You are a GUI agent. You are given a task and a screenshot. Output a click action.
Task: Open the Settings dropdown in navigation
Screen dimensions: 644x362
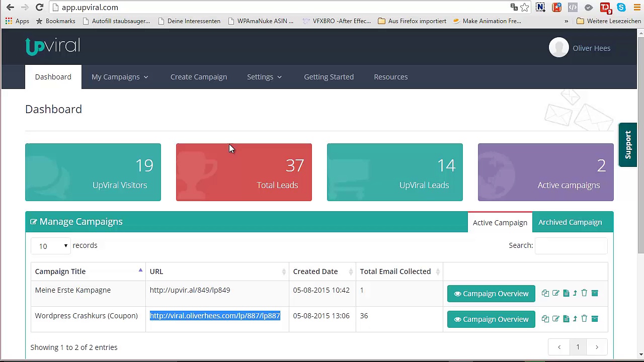[264, 77]
